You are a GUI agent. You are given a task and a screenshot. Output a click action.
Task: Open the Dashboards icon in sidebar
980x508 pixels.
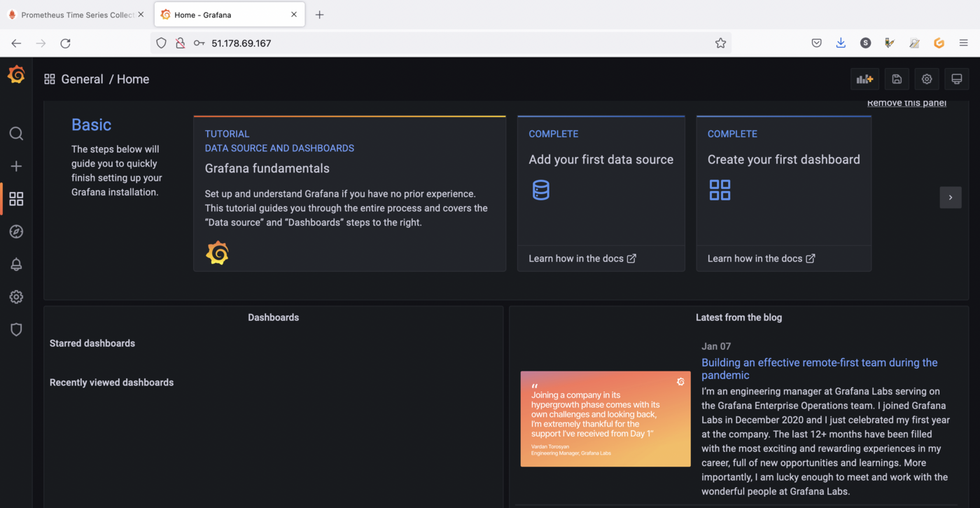[x=16, y=198]
